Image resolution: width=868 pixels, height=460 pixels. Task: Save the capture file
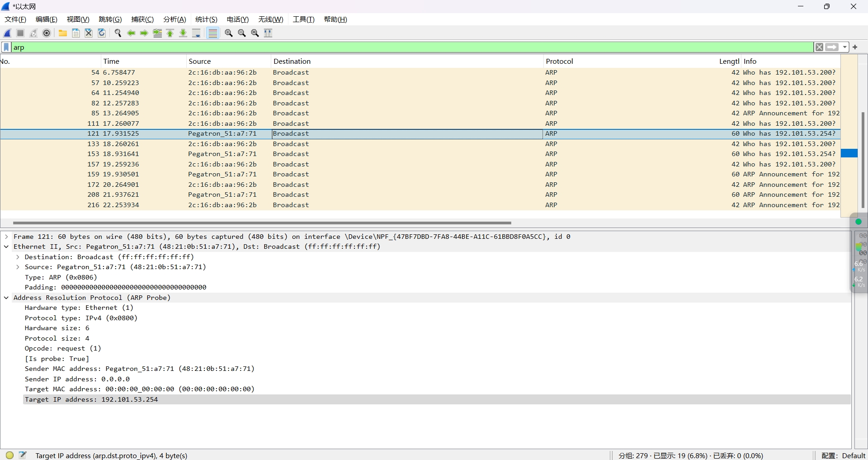tap(76, 33)
